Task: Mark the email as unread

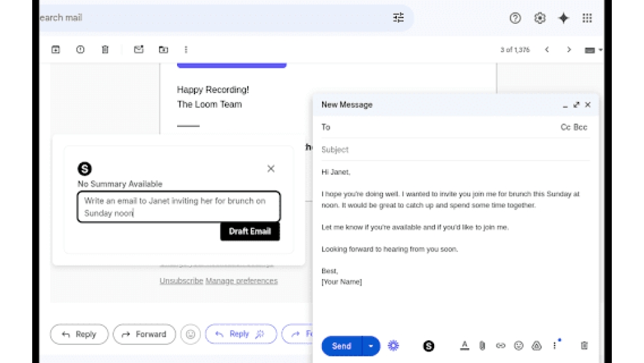Action: (x=139, y=50)
